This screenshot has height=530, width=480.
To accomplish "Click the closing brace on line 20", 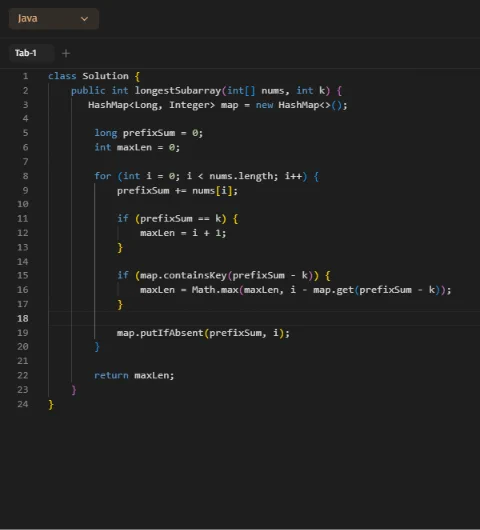I will 97,347.
